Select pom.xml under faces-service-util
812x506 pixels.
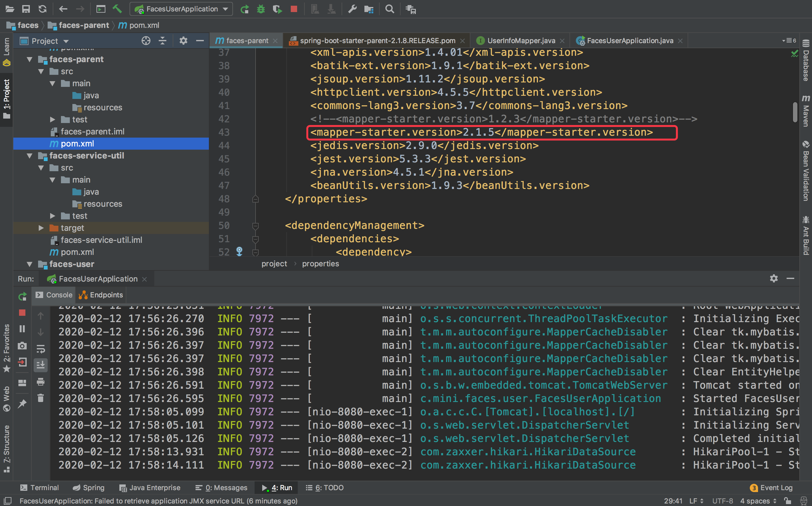(x=77, y=252)
